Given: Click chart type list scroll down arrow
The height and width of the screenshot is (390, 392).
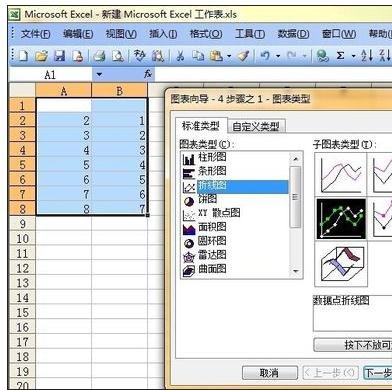Looking at the screenshot, I should [x=295, y=271].
